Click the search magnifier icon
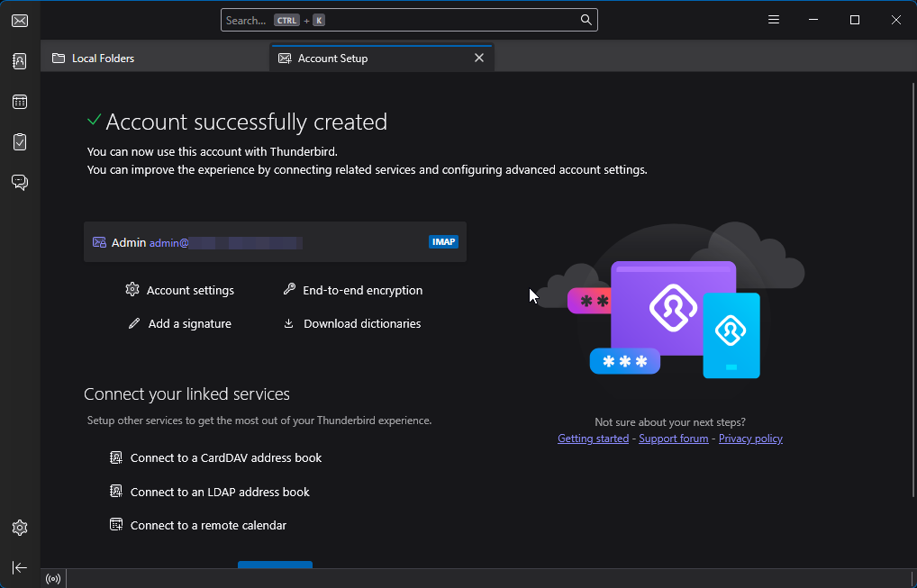The height and width of the screenshot is (588, 917). [586, 20]
